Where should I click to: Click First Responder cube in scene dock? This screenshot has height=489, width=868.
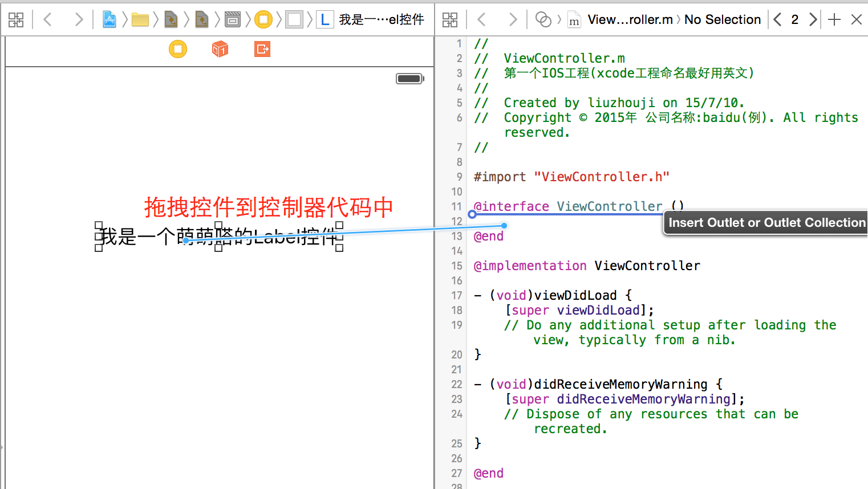(x=220, y=49)
